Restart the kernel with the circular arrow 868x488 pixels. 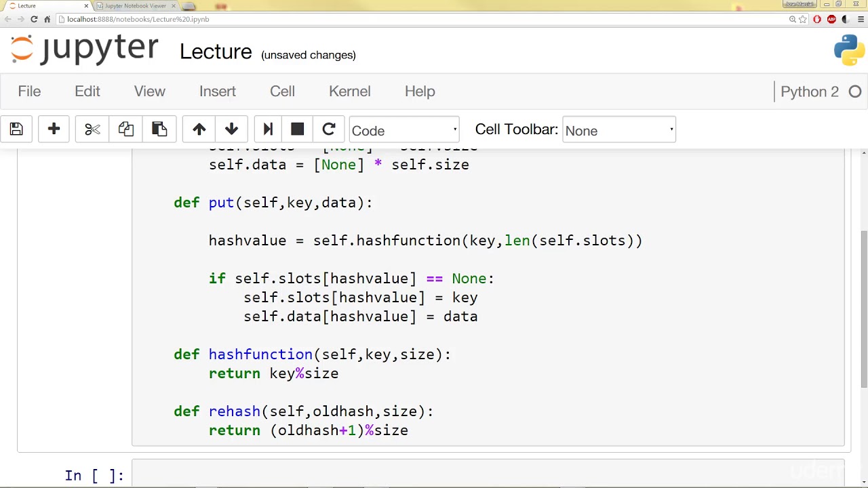tap(329, 129)
